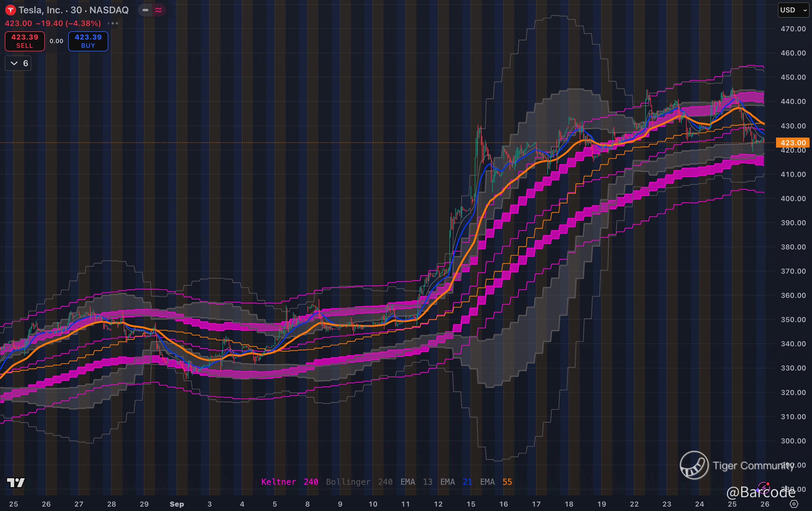Click the Sep date on time axis
The width and height of the screenshot is (812, 511).
pos(177,504)
